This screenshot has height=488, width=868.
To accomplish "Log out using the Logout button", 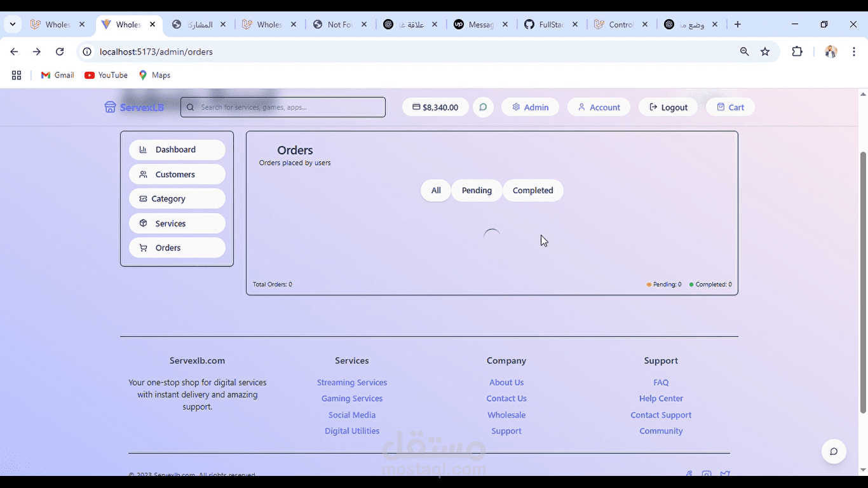I will (x=668, y=107).
